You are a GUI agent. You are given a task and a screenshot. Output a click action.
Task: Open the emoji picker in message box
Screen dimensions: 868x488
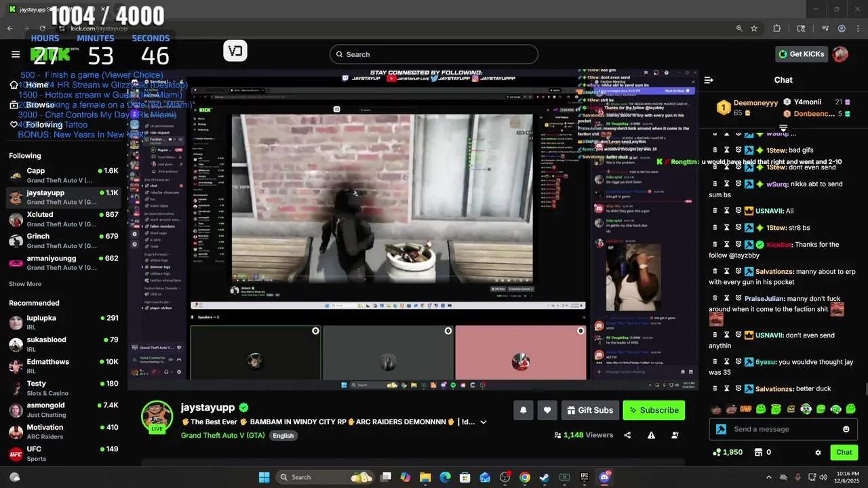pyautogui.click(x=846, y=429)
